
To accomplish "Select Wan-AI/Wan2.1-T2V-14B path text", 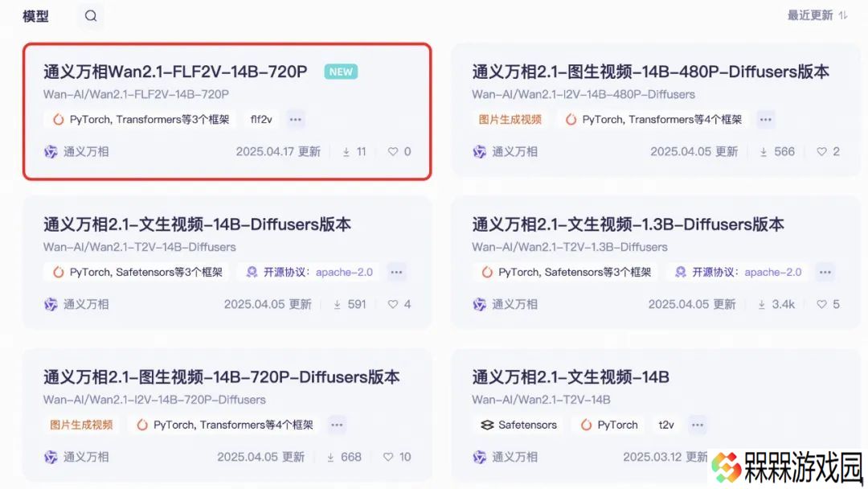I will (541, 400).
